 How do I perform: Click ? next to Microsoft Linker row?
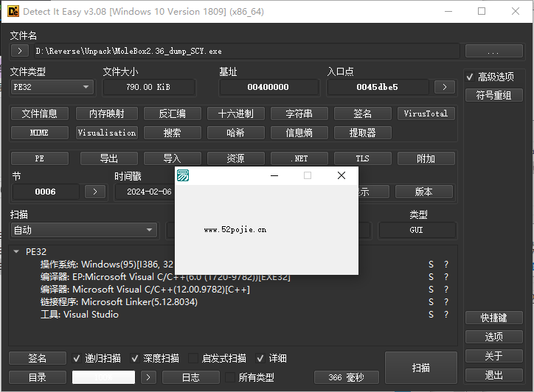pos(446,302)
